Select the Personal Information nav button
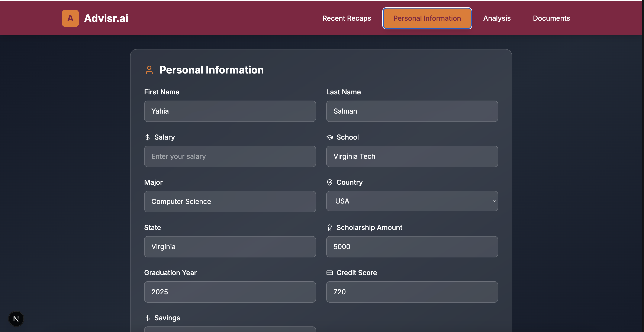This screenshot has width=644, height=332. [x=427, y=18]
